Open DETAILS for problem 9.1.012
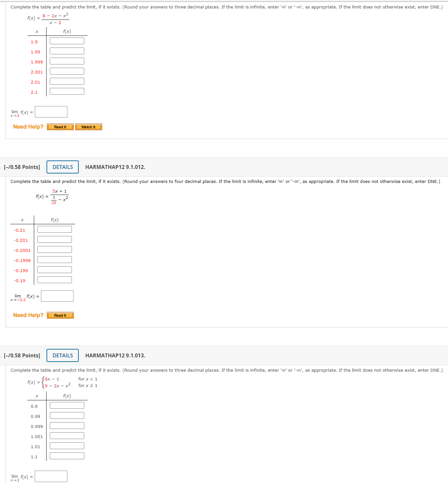Image resolution: width=448 pixels, height=483 pixels. (x=62, y=167)
